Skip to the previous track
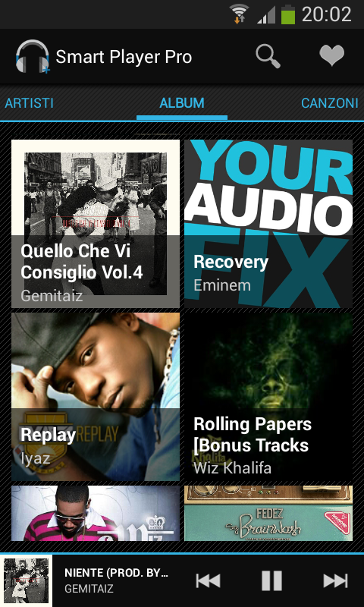 pos(208,580)
